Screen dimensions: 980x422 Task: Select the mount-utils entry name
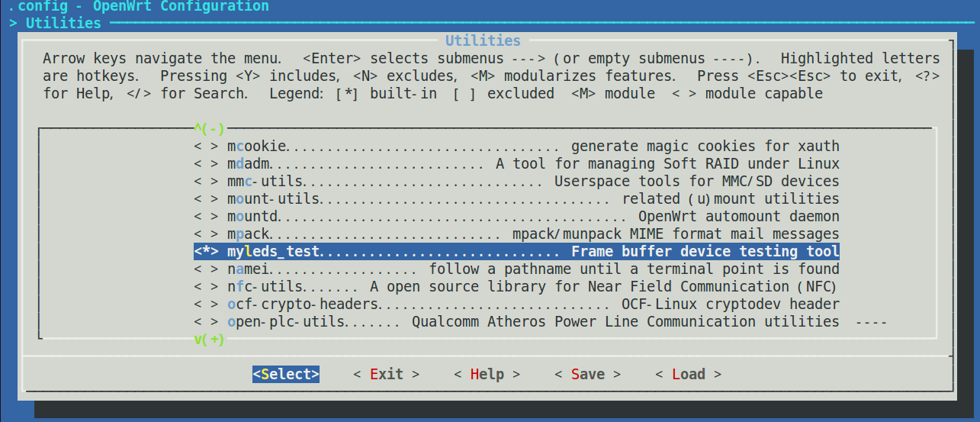(x=273, y=198)
